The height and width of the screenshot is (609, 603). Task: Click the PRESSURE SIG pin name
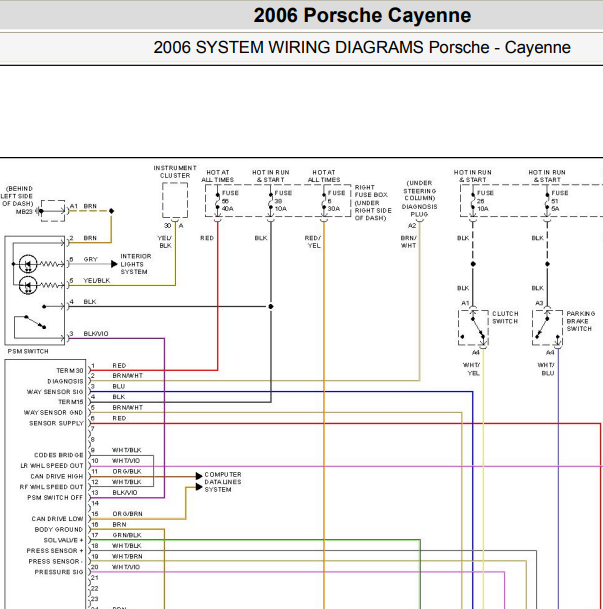point(59,572)
